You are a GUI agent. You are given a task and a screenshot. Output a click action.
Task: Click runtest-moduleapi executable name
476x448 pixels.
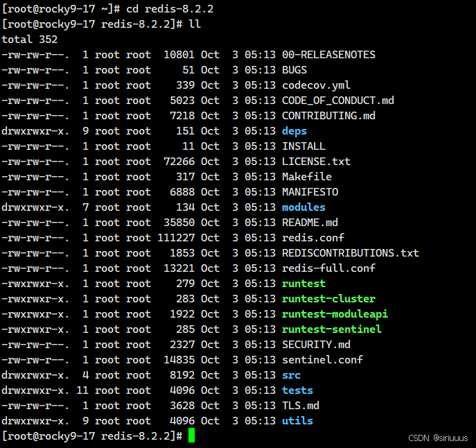pos(335,314)
